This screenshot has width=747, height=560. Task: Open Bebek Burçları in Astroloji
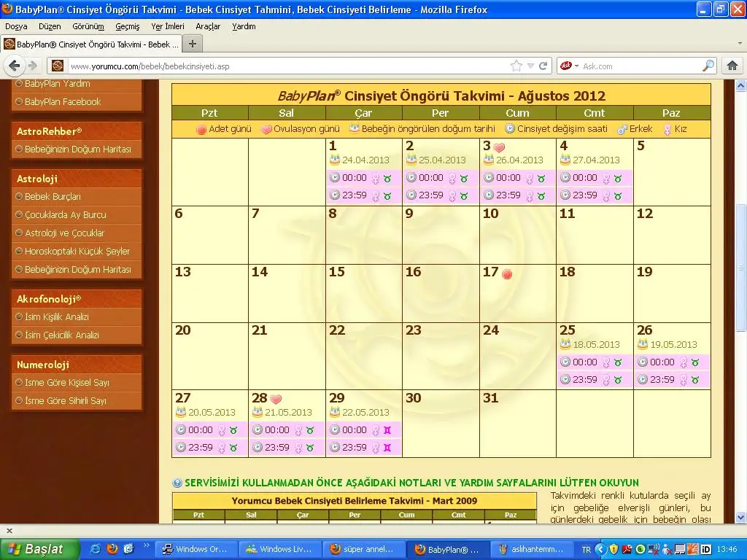(x=53, y=197)
